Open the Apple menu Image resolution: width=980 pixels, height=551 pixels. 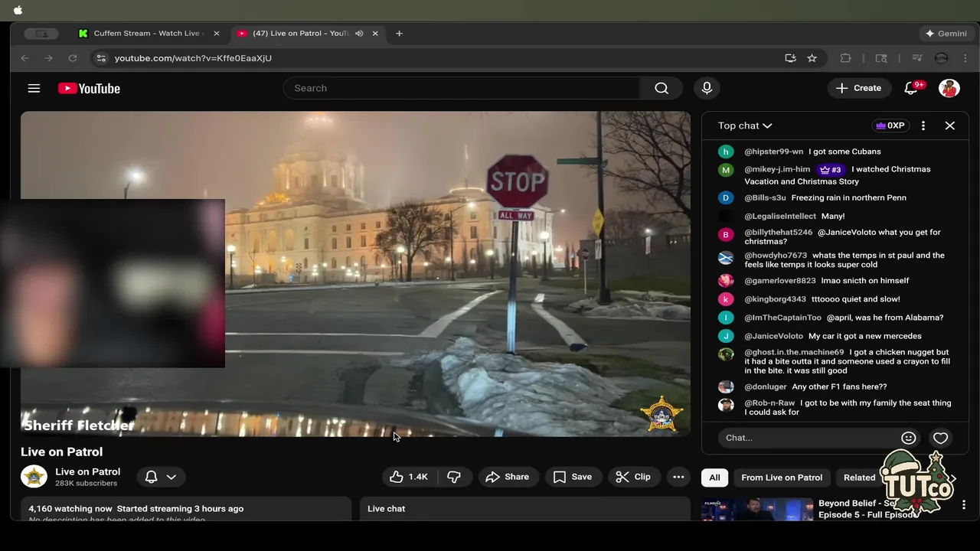[x=18, y=10]
